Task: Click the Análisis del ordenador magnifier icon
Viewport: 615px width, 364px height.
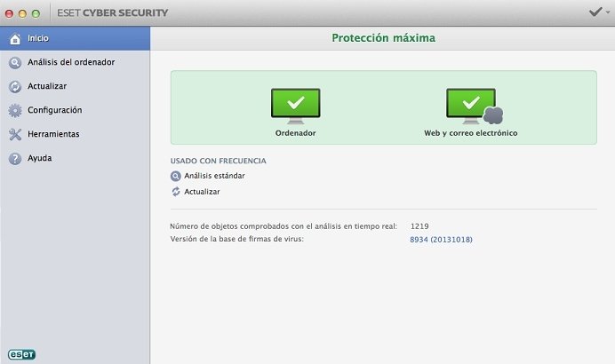Action: [15, 63]
